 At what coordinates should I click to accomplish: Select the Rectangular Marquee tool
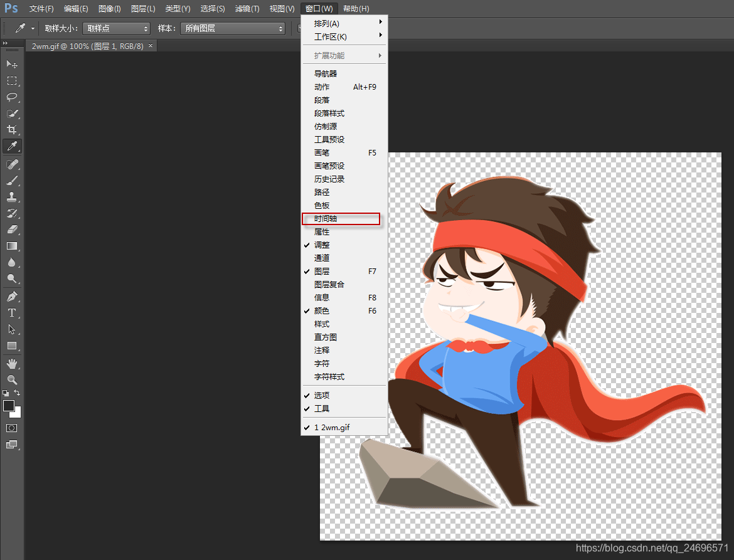point(12,80)
